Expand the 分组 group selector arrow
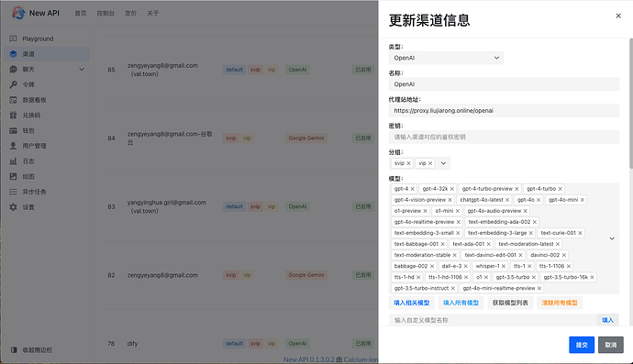Viewport: 633px width, 364px height. coord(443,163)
